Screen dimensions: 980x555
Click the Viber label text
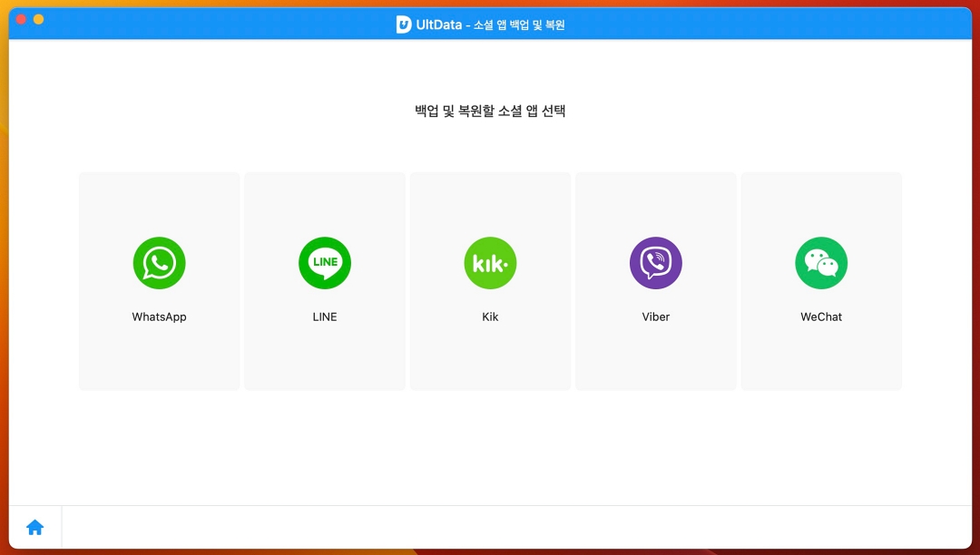point(656,316)
